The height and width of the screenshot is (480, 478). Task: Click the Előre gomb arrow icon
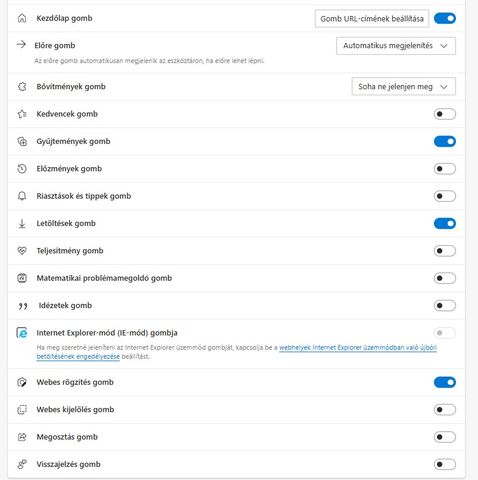[21, 44]
